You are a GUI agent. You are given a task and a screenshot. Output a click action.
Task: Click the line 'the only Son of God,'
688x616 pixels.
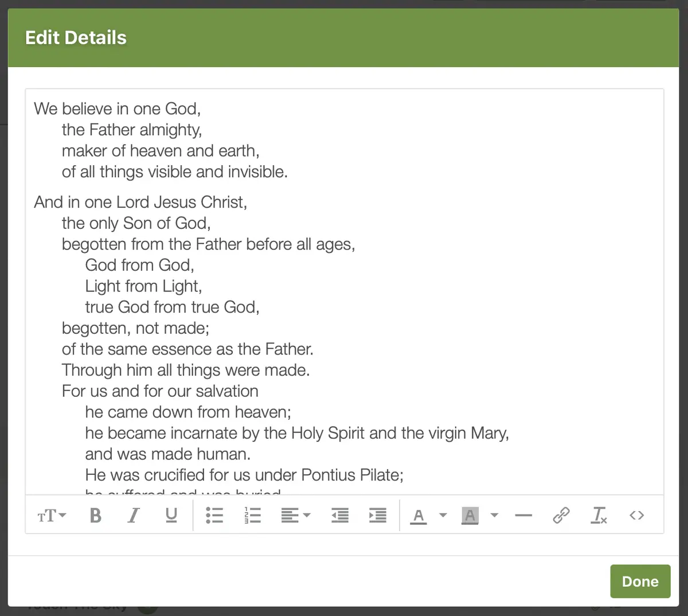click(136, 223)
